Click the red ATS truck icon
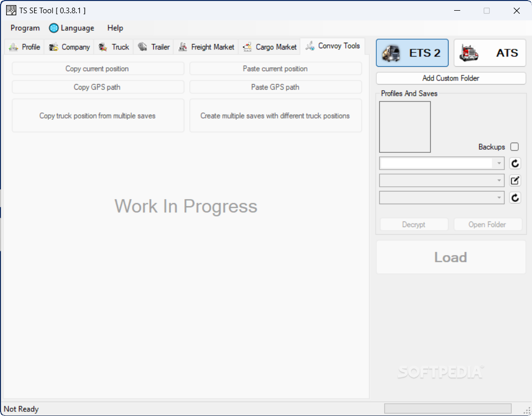The width and height of the screenshot is (532, 416). [x=469, y=53]
